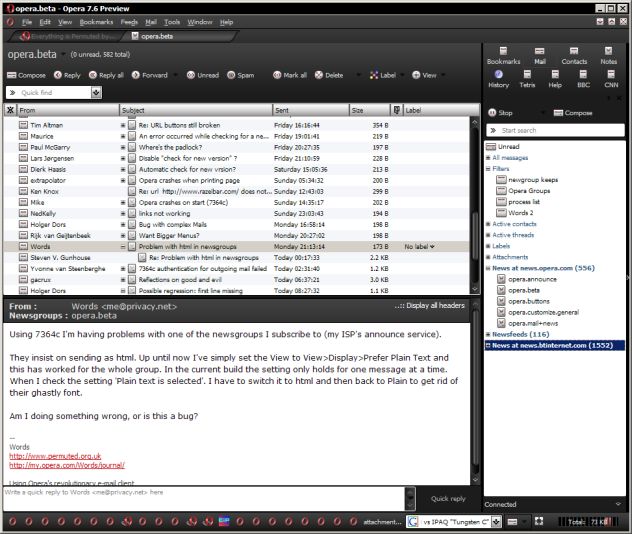The image size is (632, 534).
Task: Click the Compose button in mail toolbar
Action: (27, 75)
